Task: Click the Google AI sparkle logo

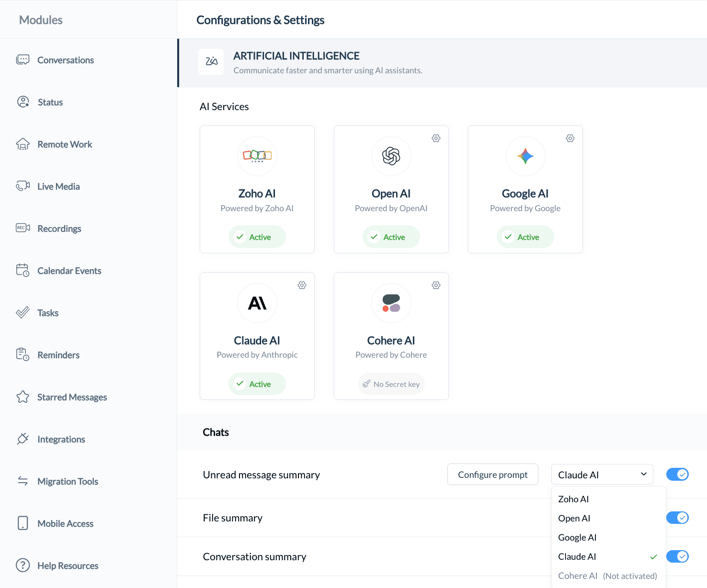Action: point(525,156)
